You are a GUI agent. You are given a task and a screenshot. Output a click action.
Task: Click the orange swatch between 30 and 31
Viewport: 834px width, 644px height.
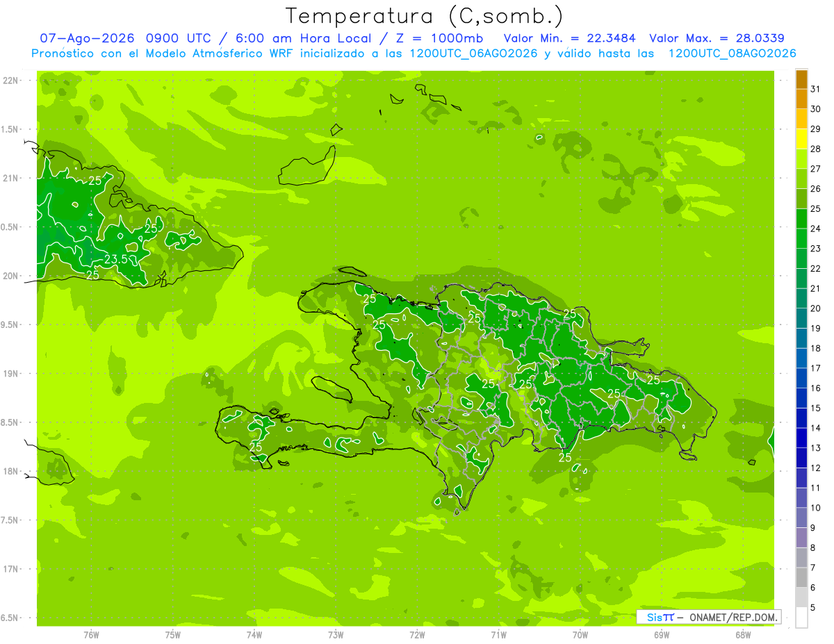pos(801,99)
